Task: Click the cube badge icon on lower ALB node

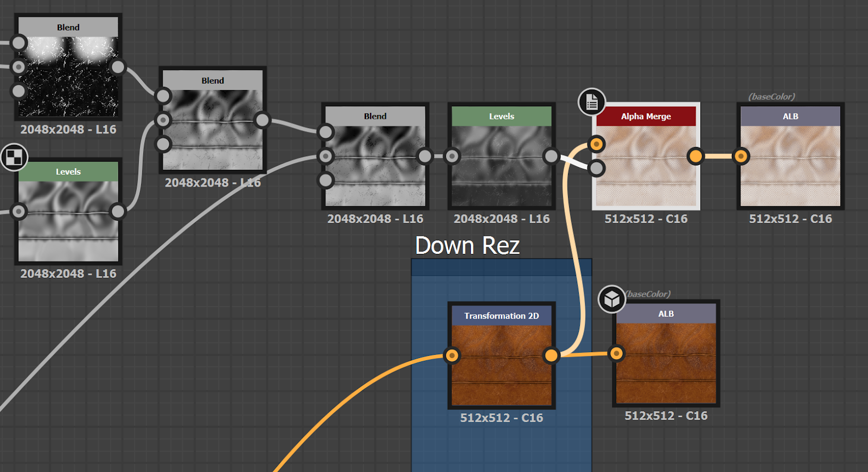Action: (x=612, y=299)
